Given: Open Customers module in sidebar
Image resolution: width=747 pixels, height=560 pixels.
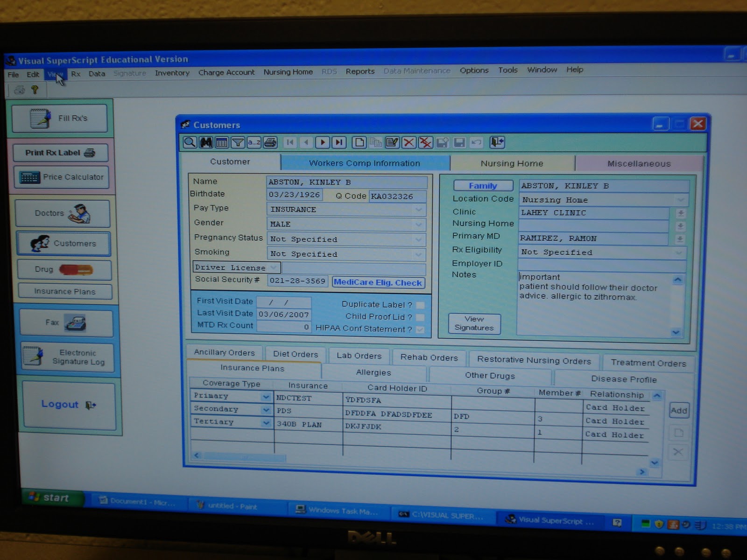Looking at the screenshot, I should [63, 243].
